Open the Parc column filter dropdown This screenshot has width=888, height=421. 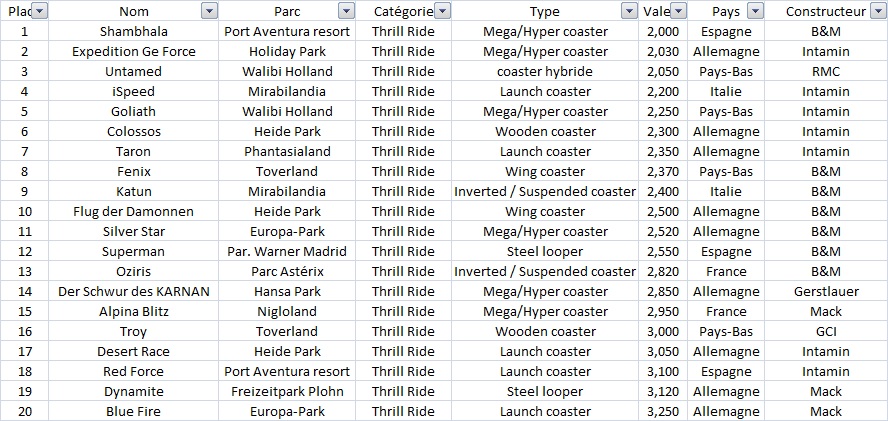click(x=346, y=11)
